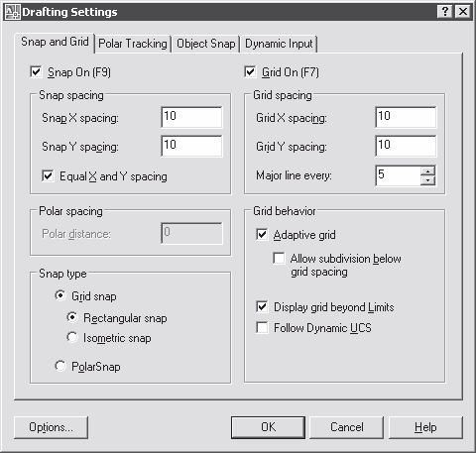The image size is (476, 453).
Task: Increase Major line every value with up arrow
Action: coord(428,170)
